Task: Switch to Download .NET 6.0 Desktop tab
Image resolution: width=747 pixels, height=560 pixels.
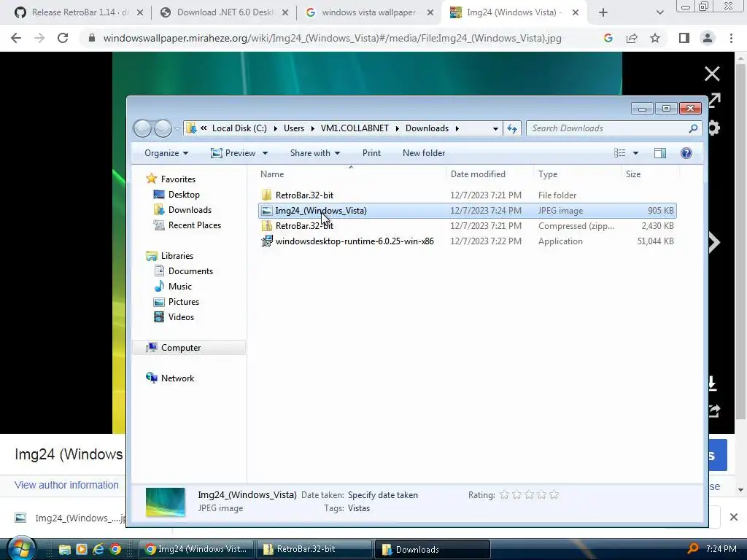Action: [x=225, y=12]
